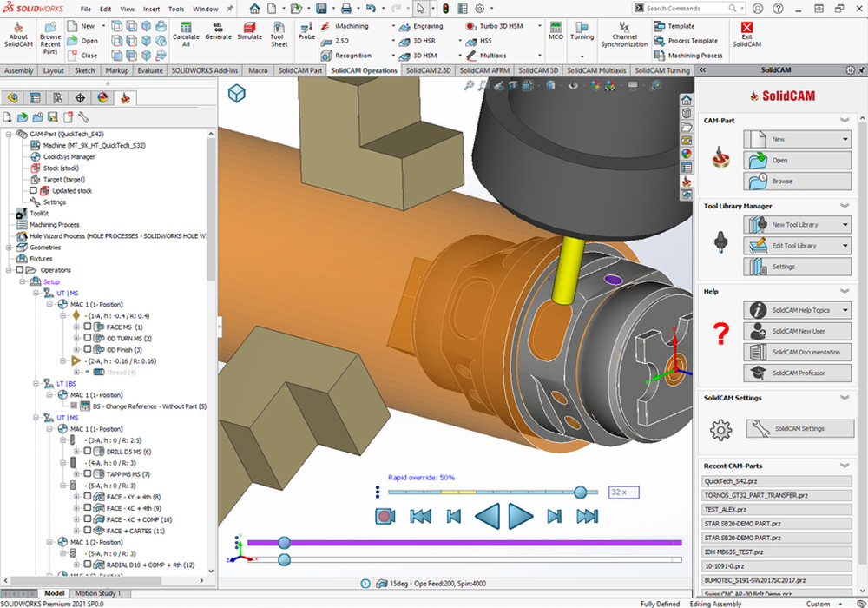Open About SolidCAM
This screenshot has width=868, height=608.
18,35
